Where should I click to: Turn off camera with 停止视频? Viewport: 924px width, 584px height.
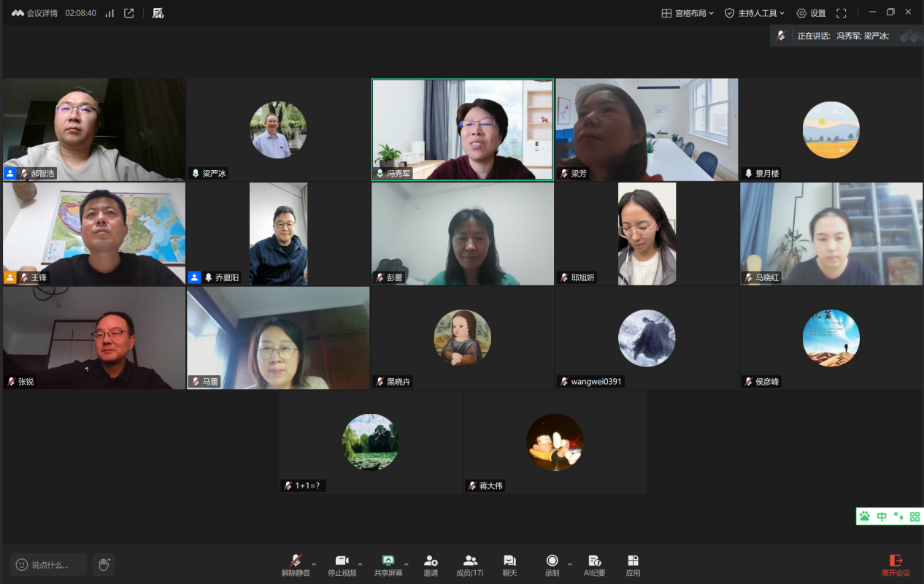tap(342, 564)
